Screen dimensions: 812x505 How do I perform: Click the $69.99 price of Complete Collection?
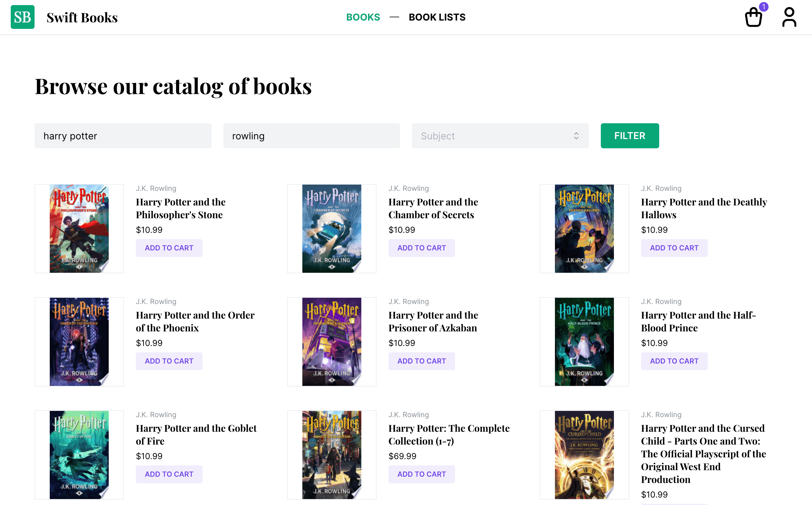click(x=402, y=456)
